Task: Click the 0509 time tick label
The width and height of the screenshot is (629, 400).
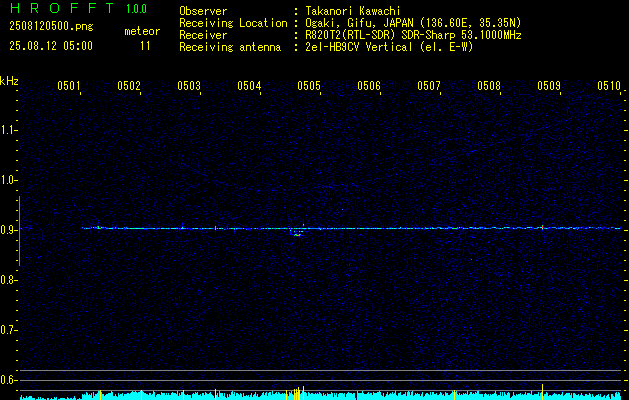Action: 549,85
